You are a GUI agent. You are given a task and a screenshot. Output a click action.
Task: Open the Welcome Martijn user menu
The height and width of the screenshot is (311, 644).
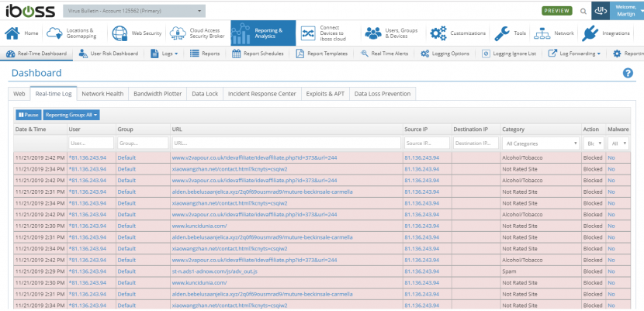[626, 11]
